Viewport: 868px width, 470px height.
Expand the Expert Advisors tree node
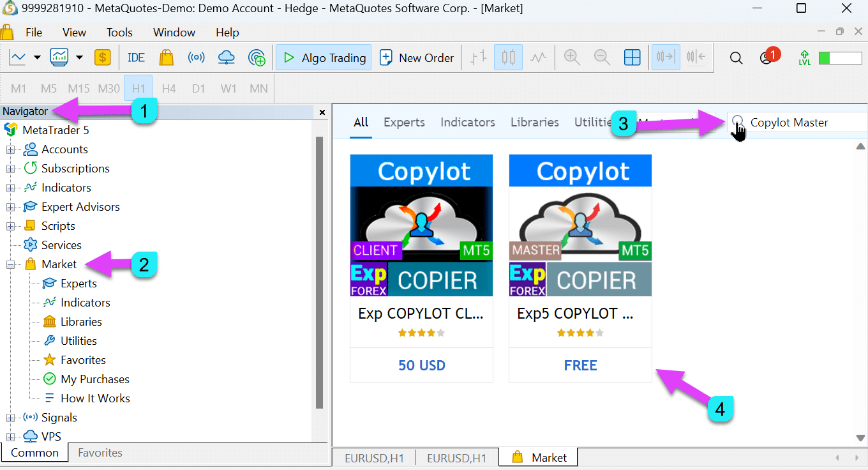click(10, 208)
